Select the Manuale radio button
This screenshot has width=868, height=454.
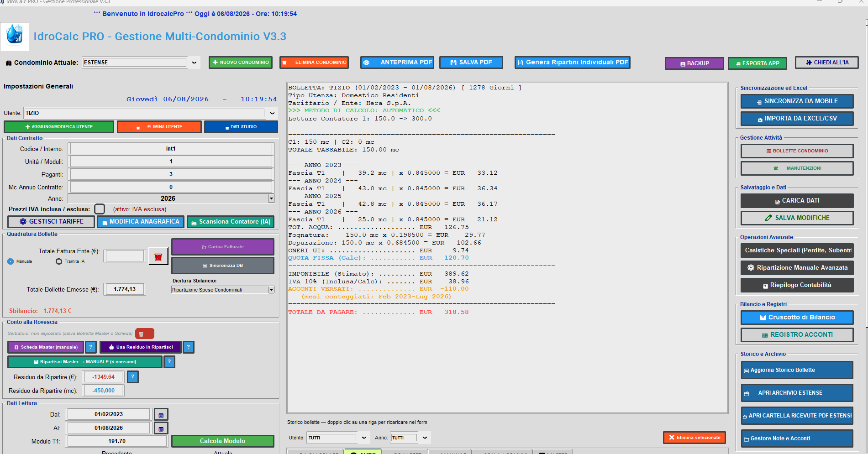[11, 261]
